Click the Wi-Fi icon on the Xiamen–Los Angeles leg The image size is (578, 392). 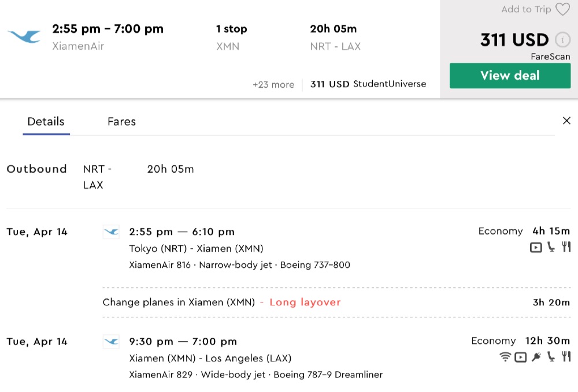[x=505, y=357]
